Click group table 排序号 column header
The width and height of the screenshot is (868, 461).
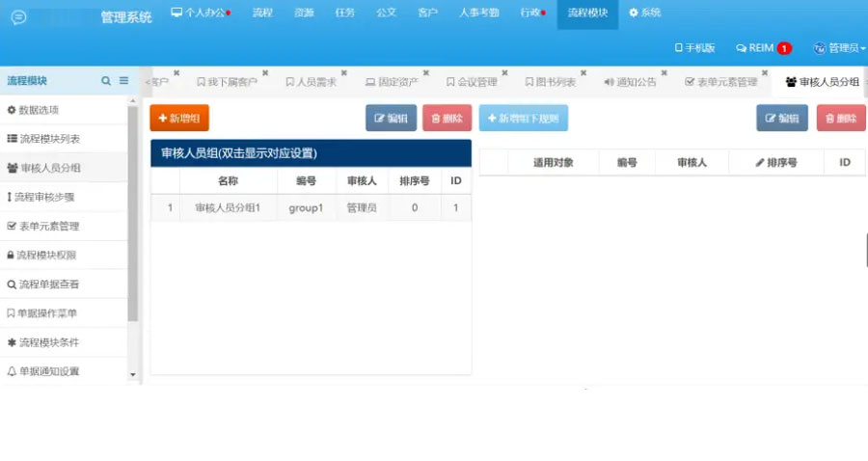coord(415,181)
